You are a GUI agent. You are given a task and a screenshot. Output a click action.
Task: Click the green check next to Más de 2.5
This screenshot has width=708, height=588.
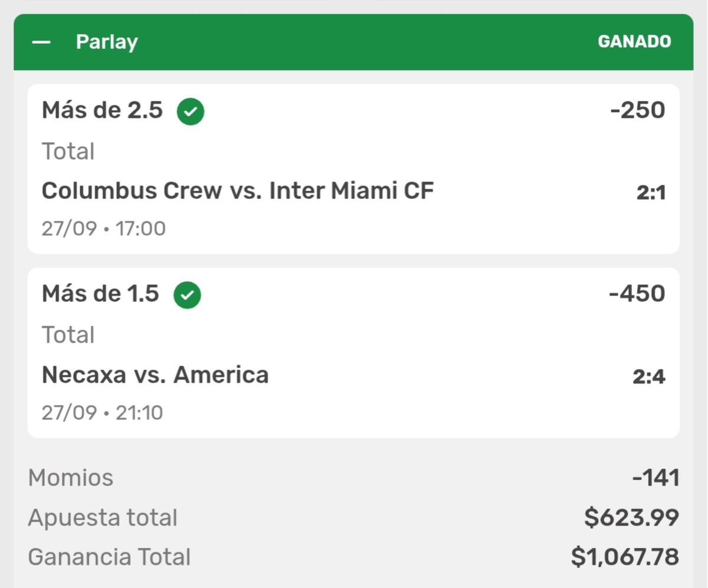pos(191,111)
